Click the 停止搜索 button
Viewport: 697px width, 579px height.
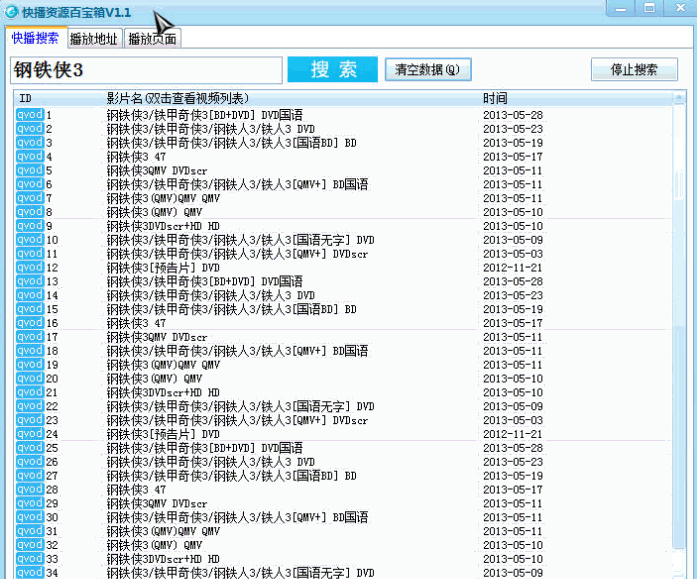coord(634,69)
